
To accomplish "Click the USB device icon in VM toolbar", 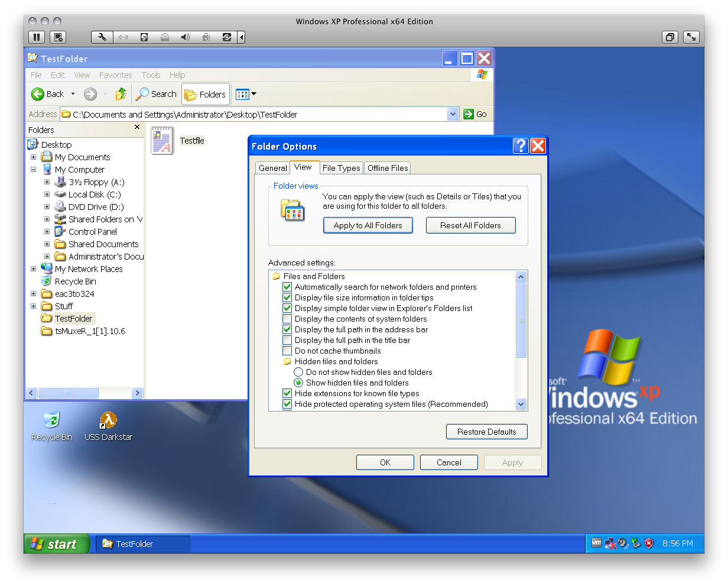I will 206,37.
